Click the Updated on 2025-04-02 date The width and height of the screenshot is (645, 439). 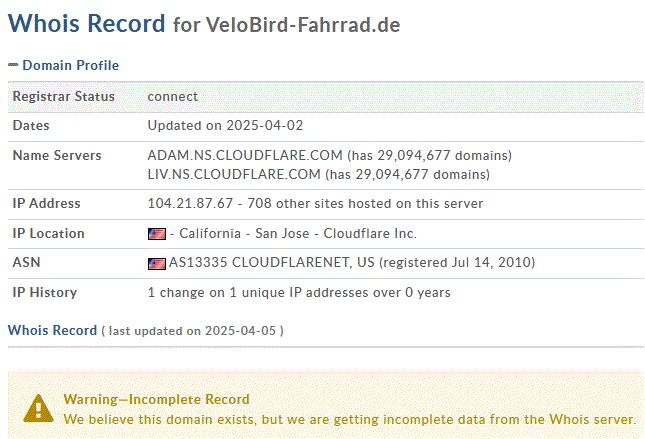pos(225,125)
